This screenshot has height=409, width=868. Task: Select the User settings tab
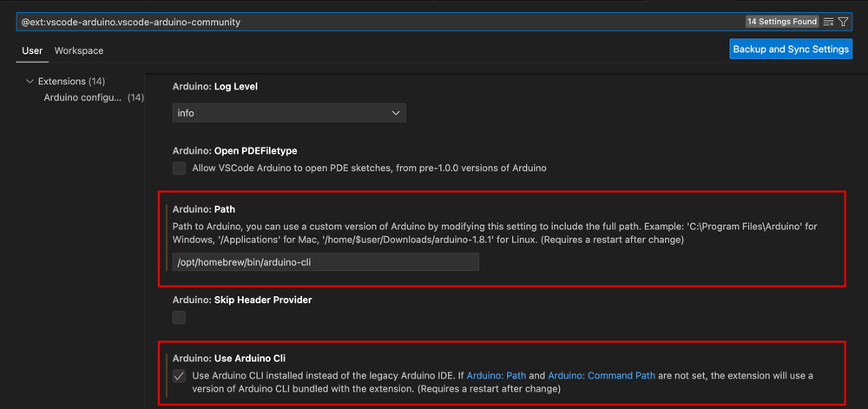pyautogui.click(x=32, y=51)
